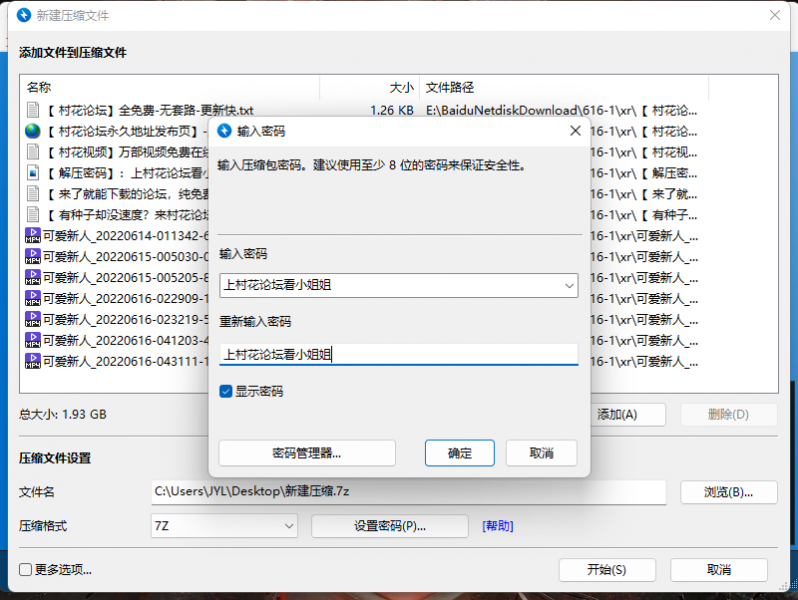The image size is (798, 600).
Task: Click the globe icon beside 村花论坛永久地址发布页
Action: point(33,131)
